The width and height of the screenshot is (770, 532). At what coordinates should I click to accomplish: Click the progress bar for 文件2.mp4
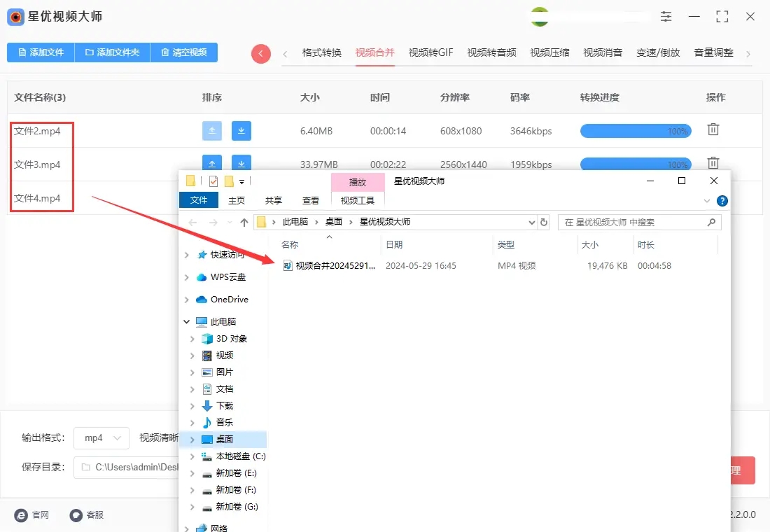[x=635, y=131]
